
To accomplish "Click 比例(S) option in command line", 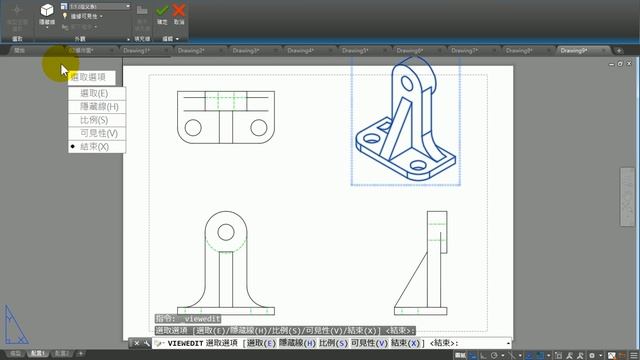I will coord(333,343).
